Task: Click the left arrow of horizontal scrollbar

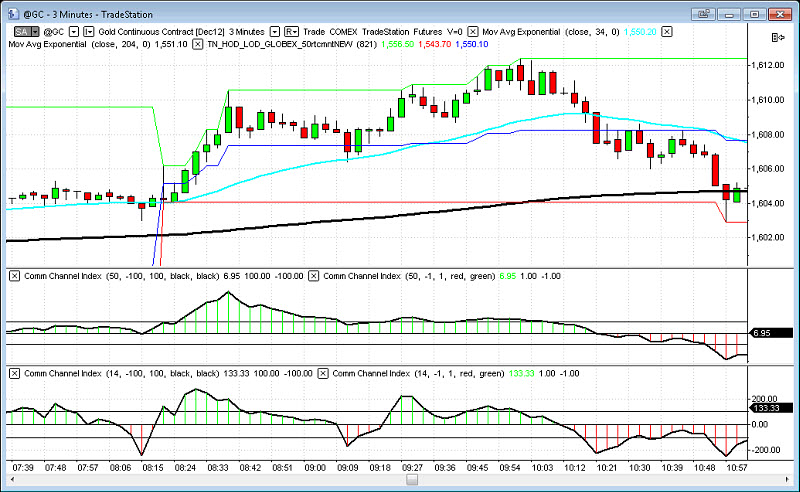Action: pyautogui.click(x=8, y=480)
